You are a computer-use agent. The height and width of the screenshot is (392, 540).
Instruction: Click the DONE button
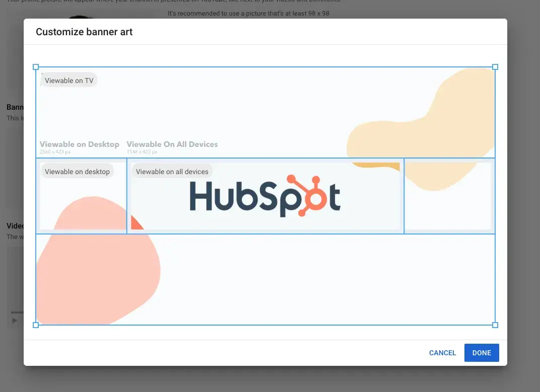pyautogui.click(x=482, y=353)
